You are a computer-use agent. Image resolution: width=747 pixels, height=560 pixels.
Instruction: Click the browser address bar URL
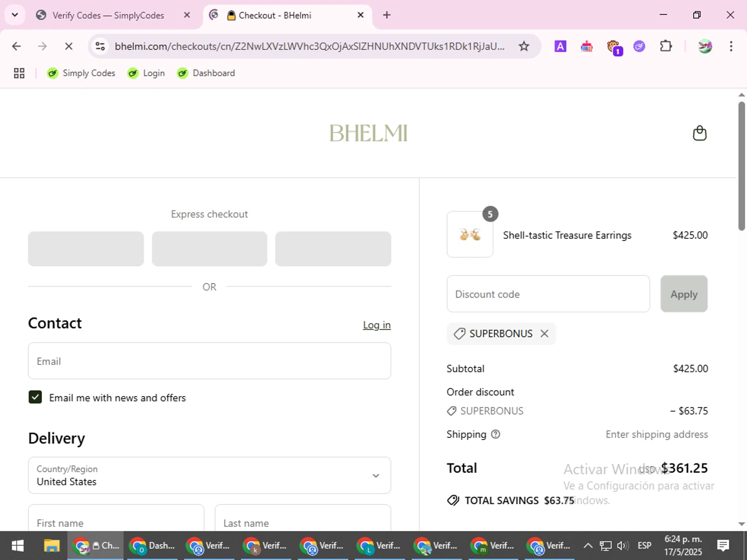pyautogui.click(x=310, y=46)
